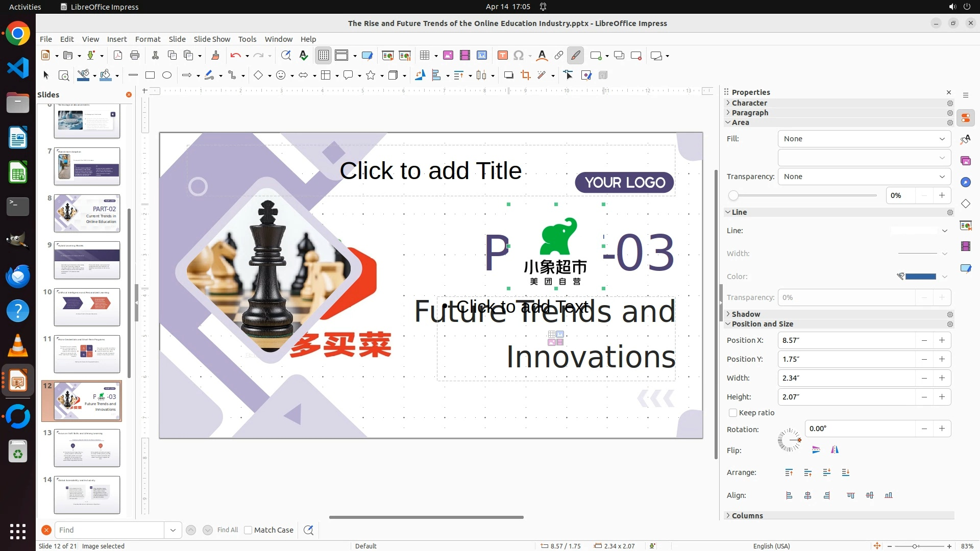The height and width of the screenshot is (551, 980).
Task: Click Bring to Front arrange icon
Action: pos(789,472)
